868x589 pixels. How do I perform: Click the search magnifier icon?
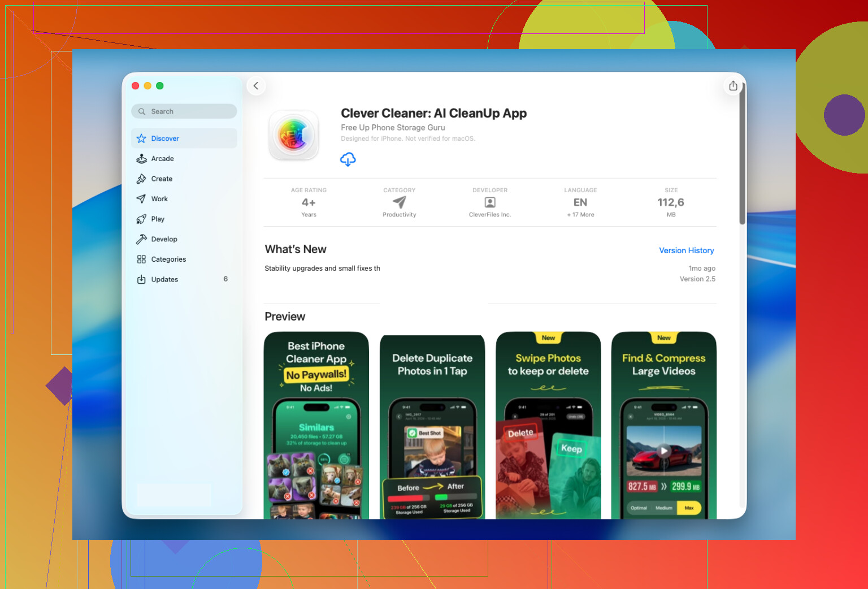click(x=142, y=111)
